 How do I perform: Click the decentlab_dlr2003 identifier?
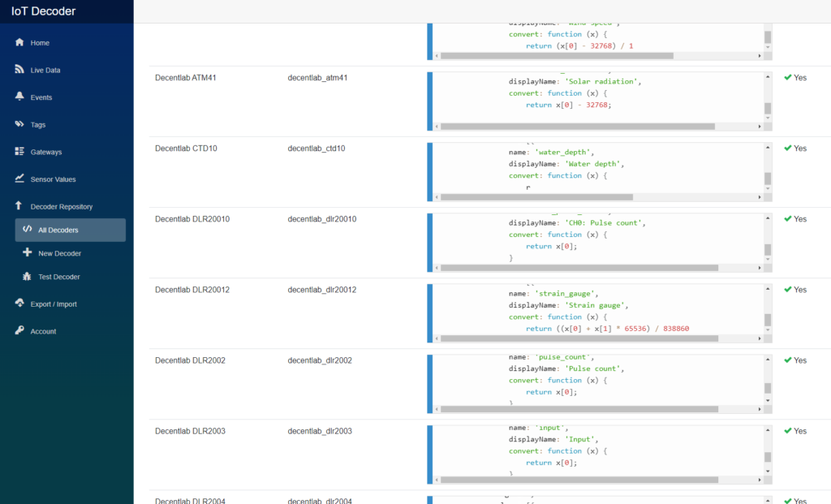(x=320, y=431)
